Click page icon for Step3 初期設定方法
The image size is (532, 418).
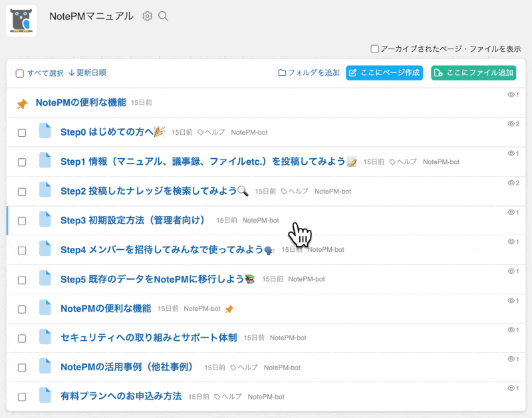point(45,219)
